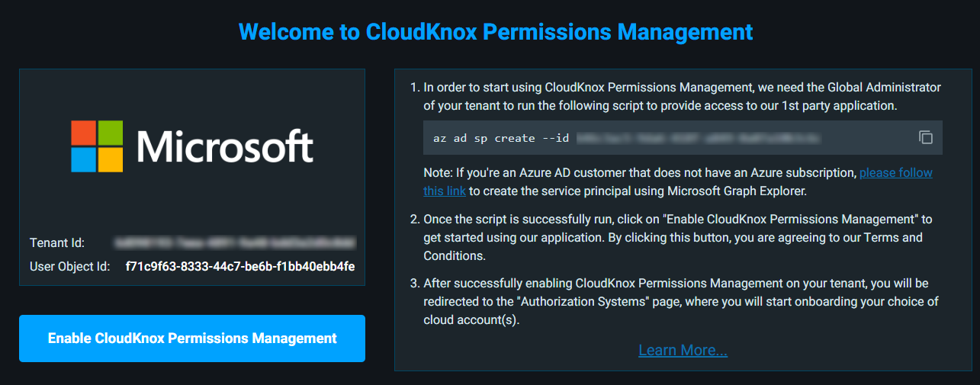Open the Learn More... link
This screenshot has height=385, width=980.
point(683,350)
